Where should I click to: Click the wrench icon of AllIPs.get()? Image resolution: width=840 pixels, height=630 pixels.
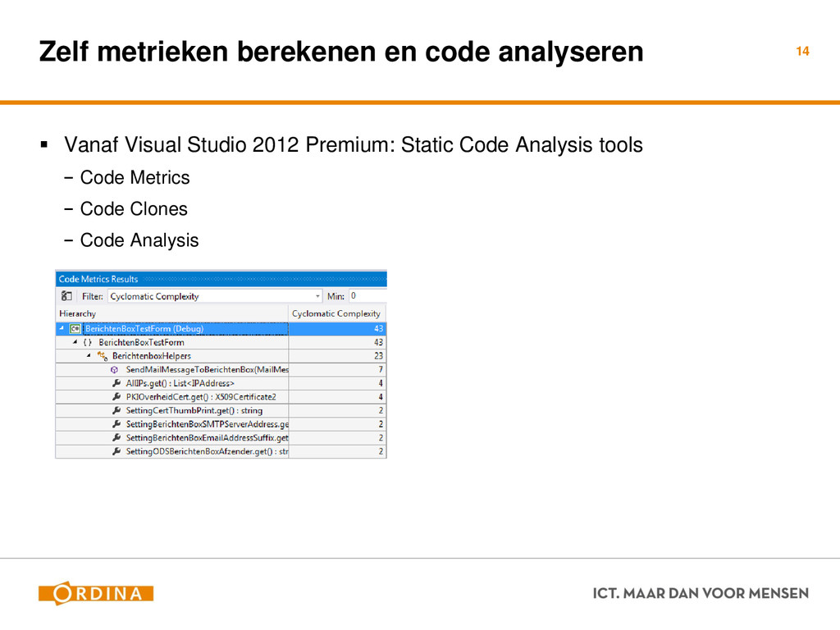(116, 383)
